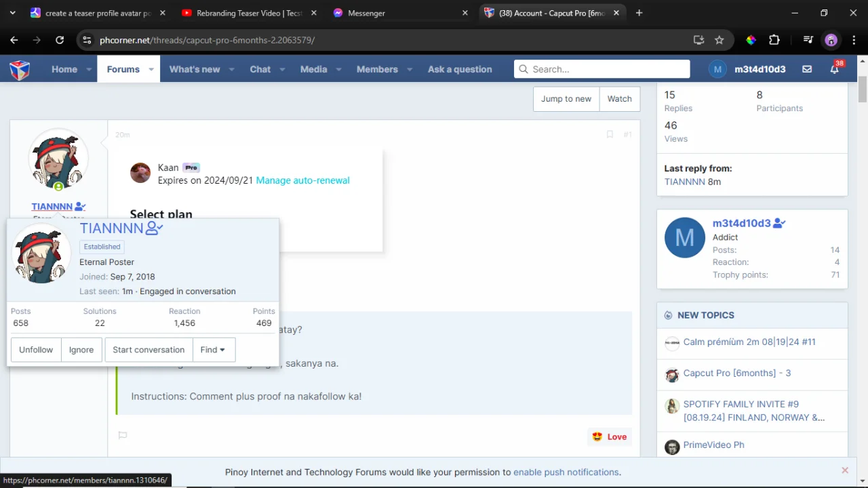Click the large M avatar in the sidebar

[685, 237]
